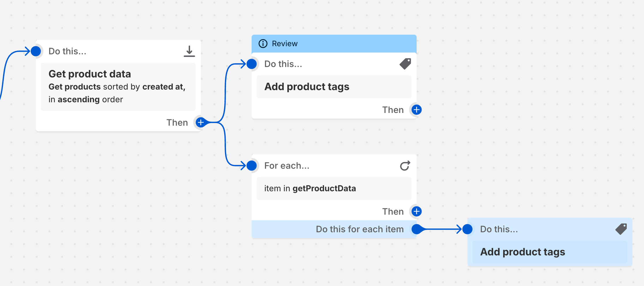
Task: Click the tag icon on highlighted Add product tags step
Action: coord(621,229)
